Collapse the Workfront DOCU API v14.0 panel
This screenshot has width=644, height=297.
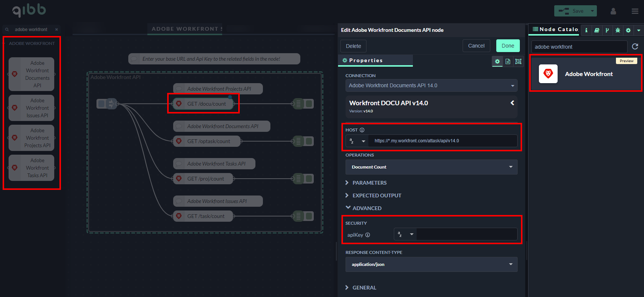(512, 103)
